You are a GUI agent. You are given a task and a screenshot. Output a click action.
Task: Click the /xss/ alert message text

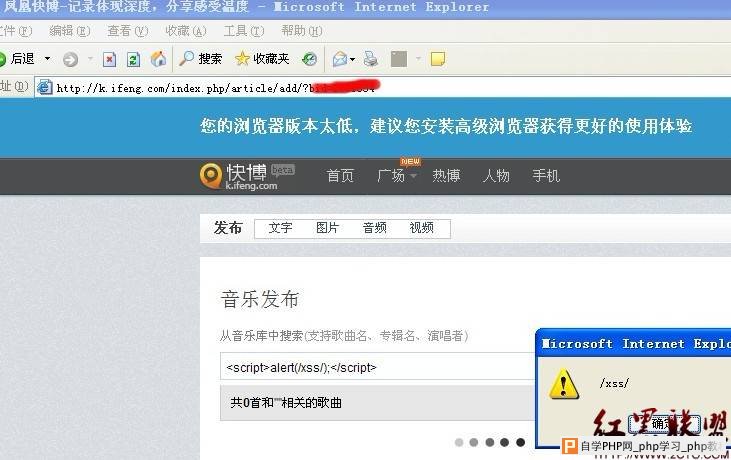coord(614,383)
